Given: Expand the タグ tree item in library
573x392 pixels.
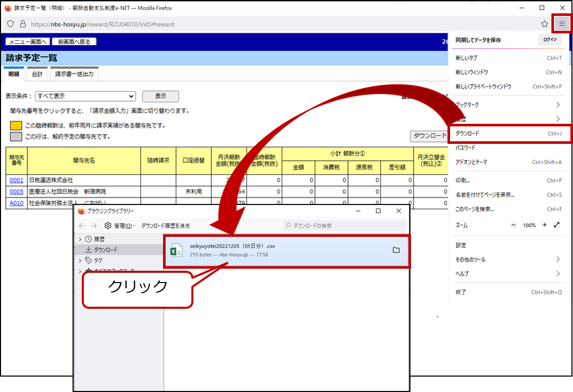Looking at the screenshot, I should 80,260.
